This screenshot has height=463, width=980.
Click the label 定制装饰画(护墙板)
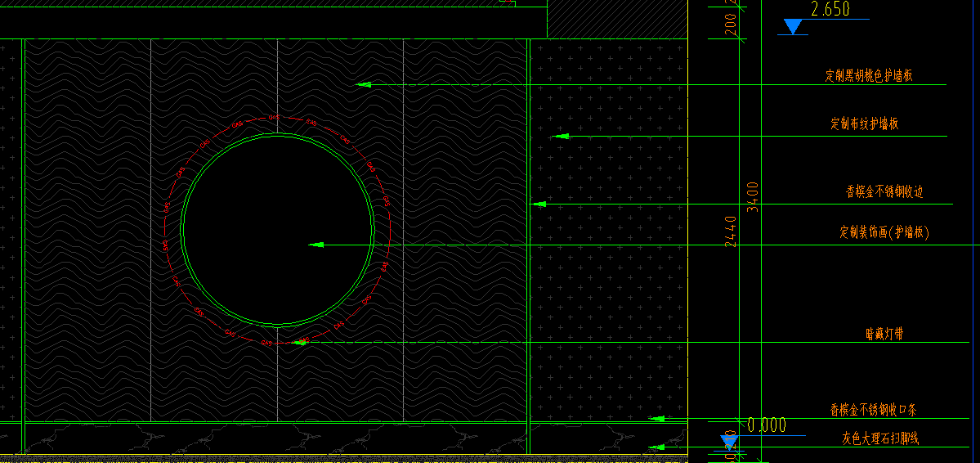pos(884,233)
